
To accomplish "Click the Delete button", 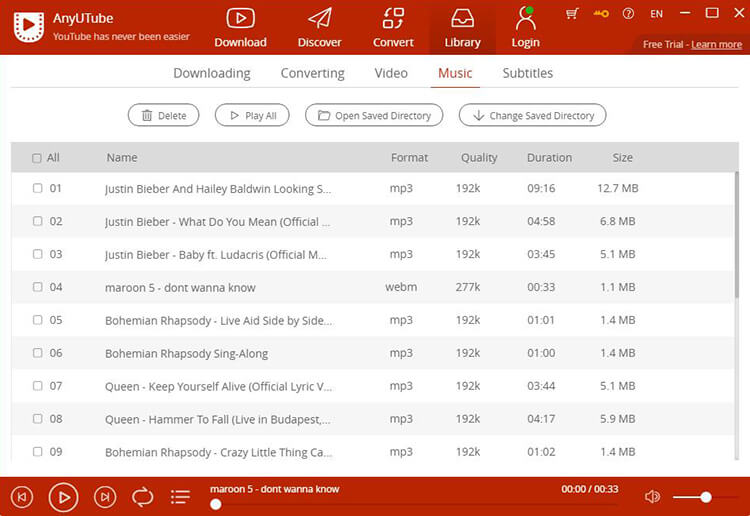I will coord(164,115).
